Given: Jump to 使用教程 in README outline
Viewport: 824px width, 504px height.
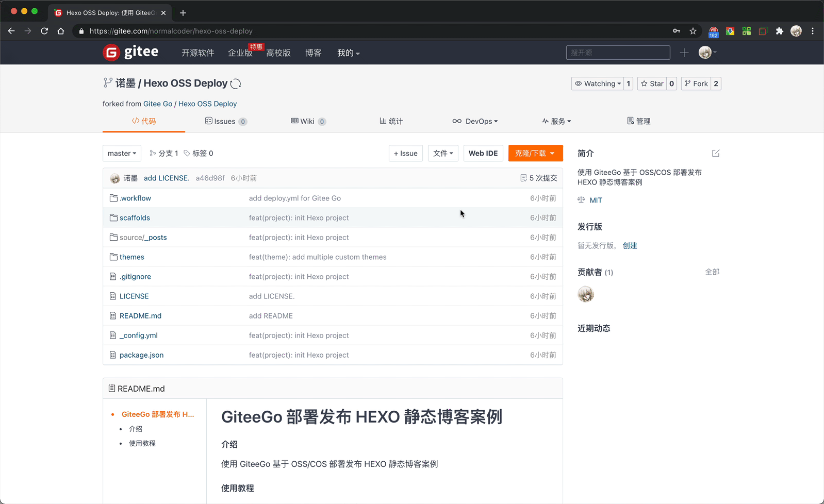Looking at the screenshot, I should pyautogui.click(x=142, y=443).
